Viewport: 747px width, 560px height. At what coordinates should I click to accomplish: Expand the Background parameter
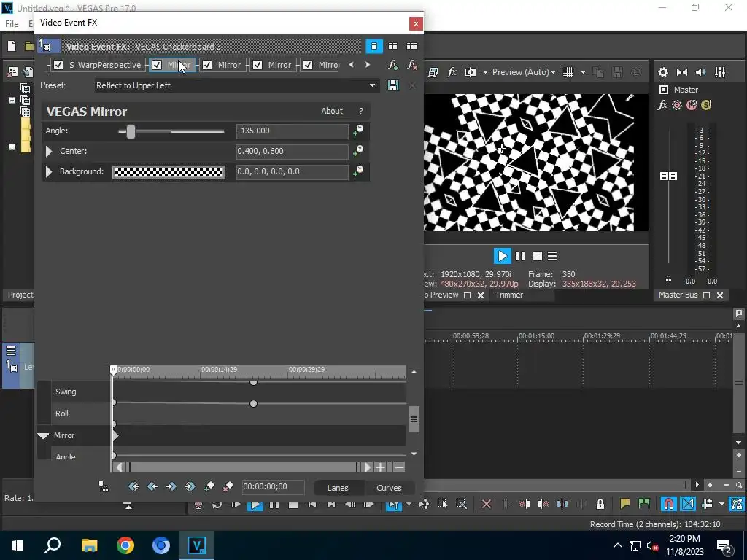click(x=49, y=172)
